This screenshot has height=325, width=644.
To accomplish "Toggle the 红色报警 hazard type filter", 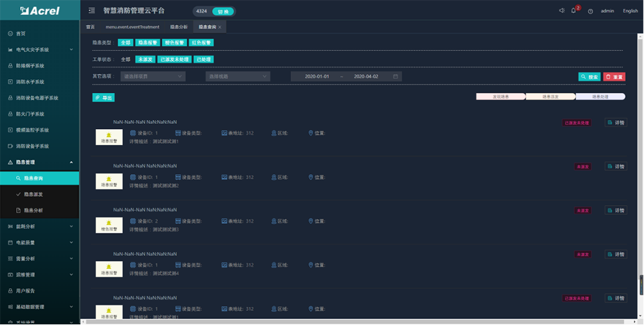I will 202,43.
